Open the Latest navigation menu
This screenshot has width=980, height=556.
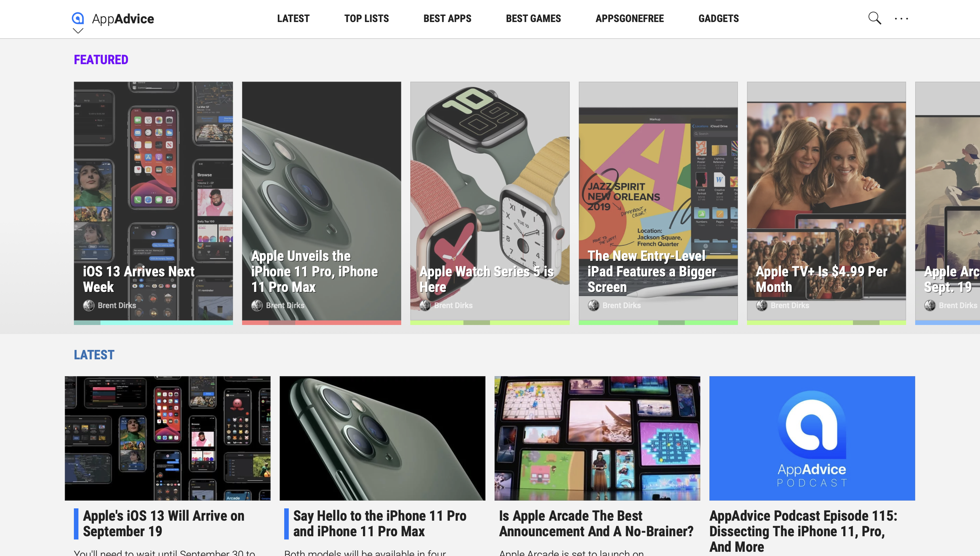click(x=293, y=18)
